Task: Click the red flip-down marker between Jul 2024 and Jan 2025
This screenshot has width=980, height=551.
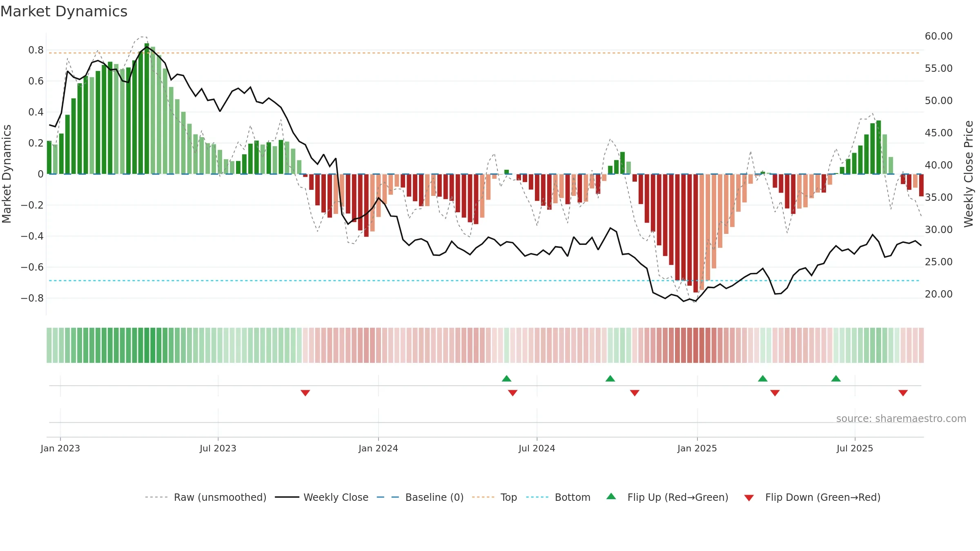Action: pos(635,393)
